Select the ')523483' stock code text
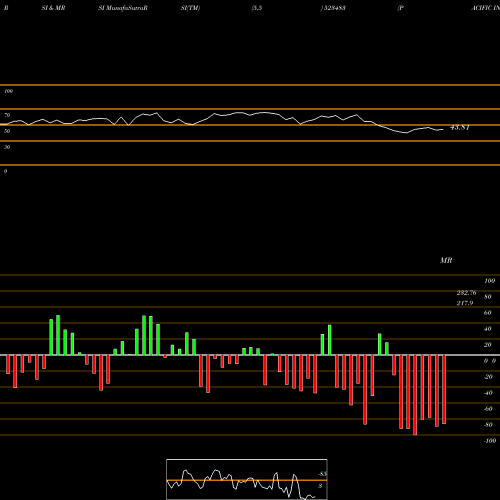 tap(333, 8)
